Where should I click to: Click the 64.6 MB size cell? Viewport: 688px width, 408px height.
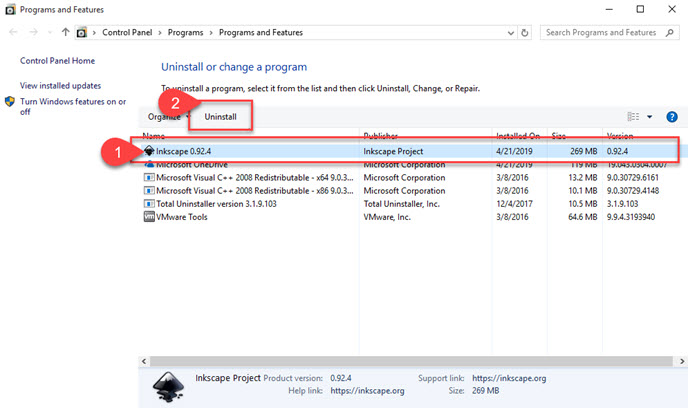(583, 217)
